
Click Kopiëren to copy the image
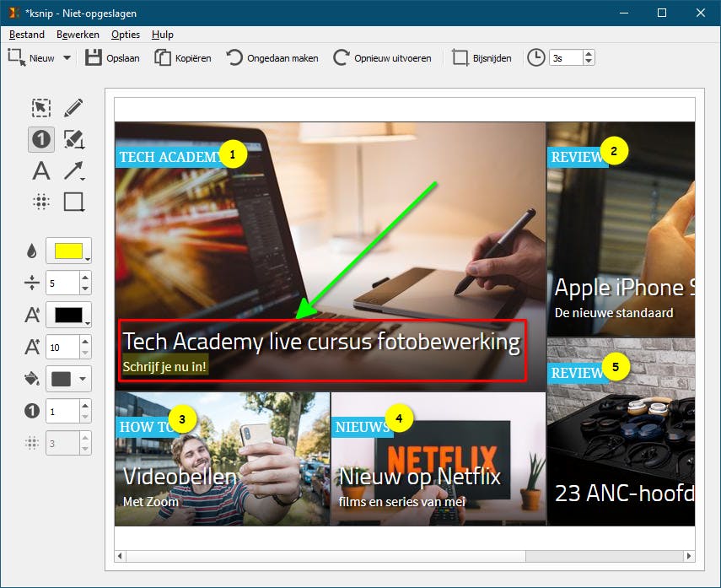(182, 58)
